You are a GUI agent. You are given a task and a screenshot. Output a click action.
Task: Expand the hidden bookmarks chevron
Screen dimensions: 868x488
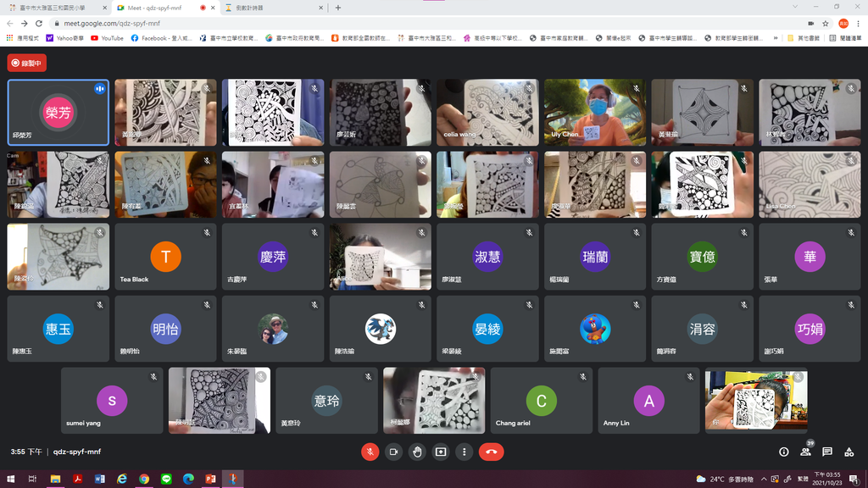tap(775, 38)
